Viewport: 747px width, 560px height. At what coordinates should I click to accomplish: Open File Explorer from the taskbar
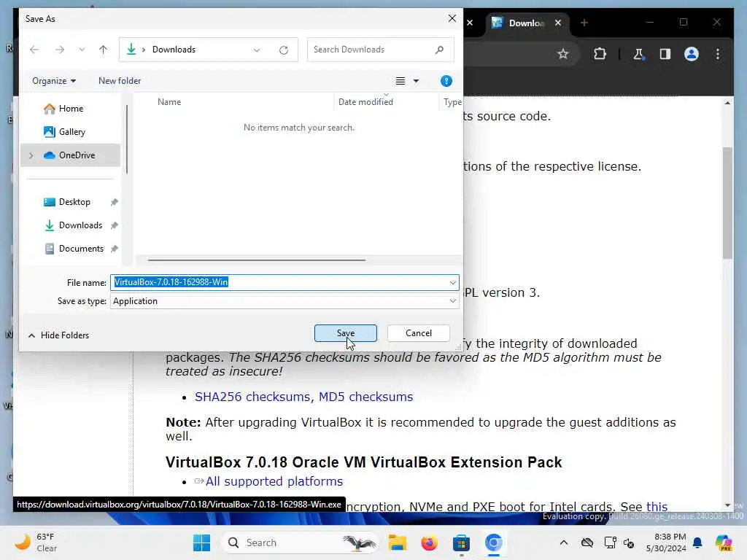point(397,542)
